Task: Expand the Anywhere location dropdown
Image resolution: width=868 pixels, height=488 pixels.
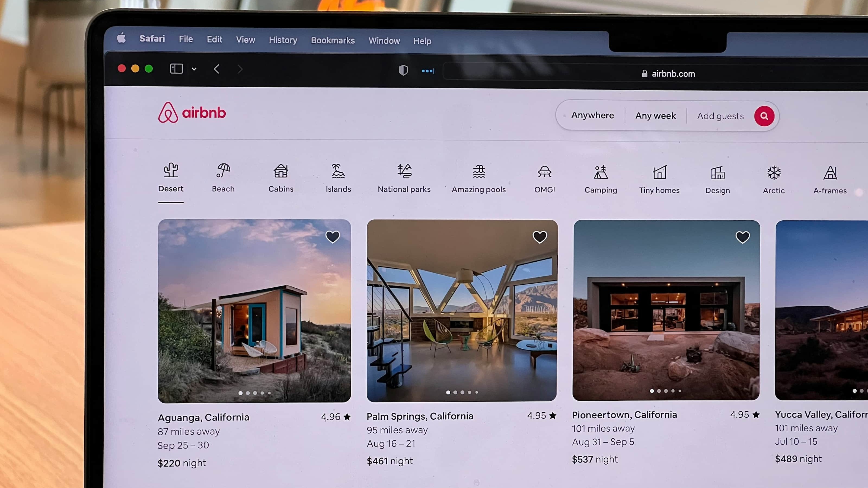Action: tap(592, 115)
